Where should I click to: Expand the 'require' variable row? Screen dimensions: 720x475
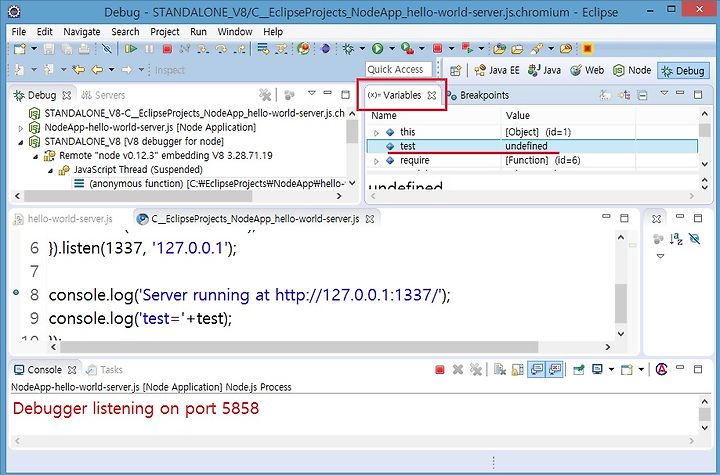[377, 161]
